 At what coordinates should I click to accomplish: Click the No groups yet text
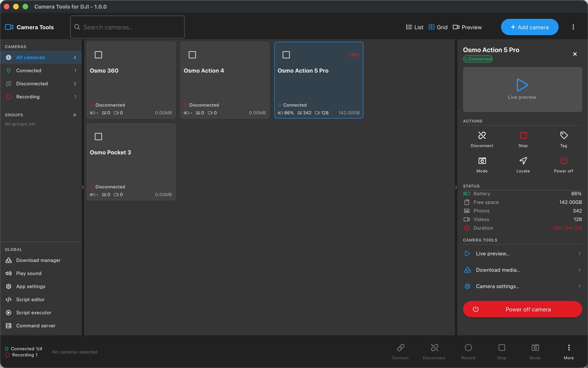click(x=20, y=124)
